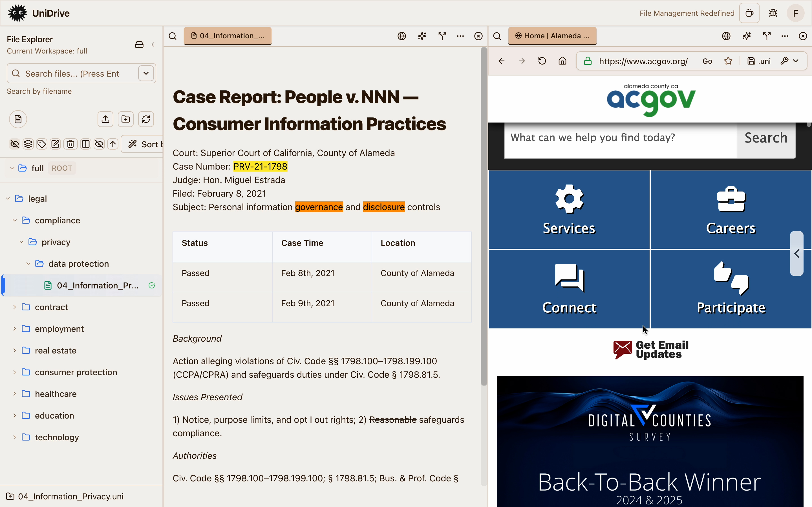This screenshot has height=507, width=812.
Task: Create a new folder with the folder-plus icon
Action: (x=125, y=119)
